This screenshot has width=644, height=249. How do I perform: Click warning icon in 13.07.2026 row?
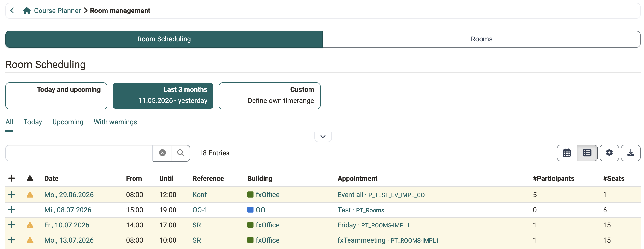(x=30, y=240)
